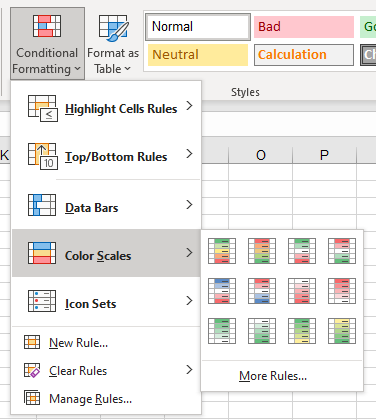
Task: Apply Green-Yellow-Red color scale
Action: coord(222,251)
